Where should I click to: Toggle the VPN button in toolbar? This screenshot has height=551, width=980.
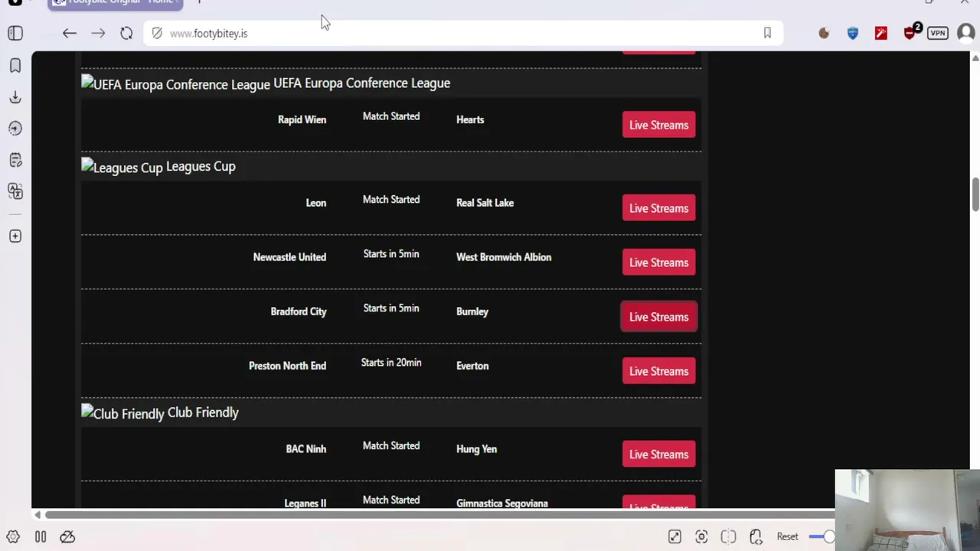pos(938,33)
